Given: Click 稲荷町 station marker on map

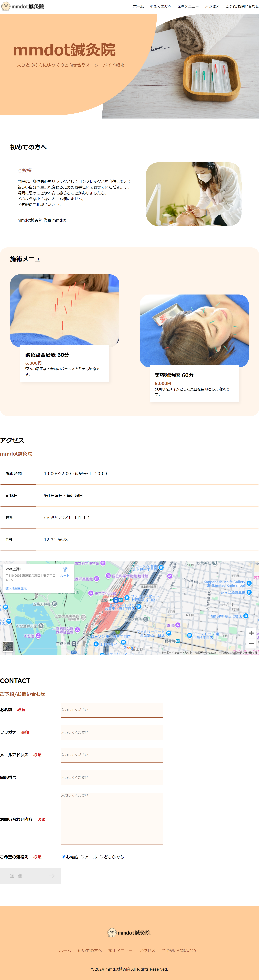Looking at the screenshot, I should coord(178,641).
